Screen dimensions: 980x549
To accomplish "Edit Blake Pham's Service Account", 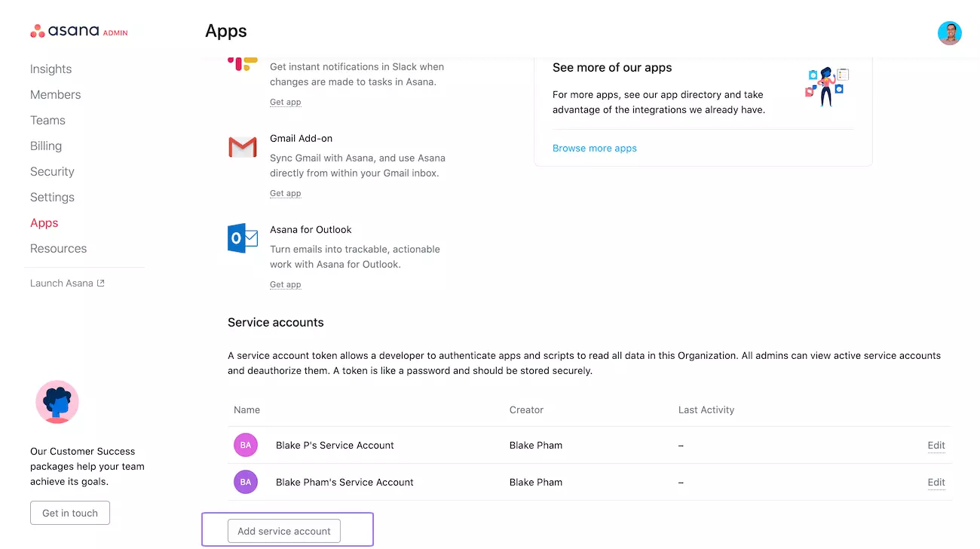I will [x=936, y=482].
